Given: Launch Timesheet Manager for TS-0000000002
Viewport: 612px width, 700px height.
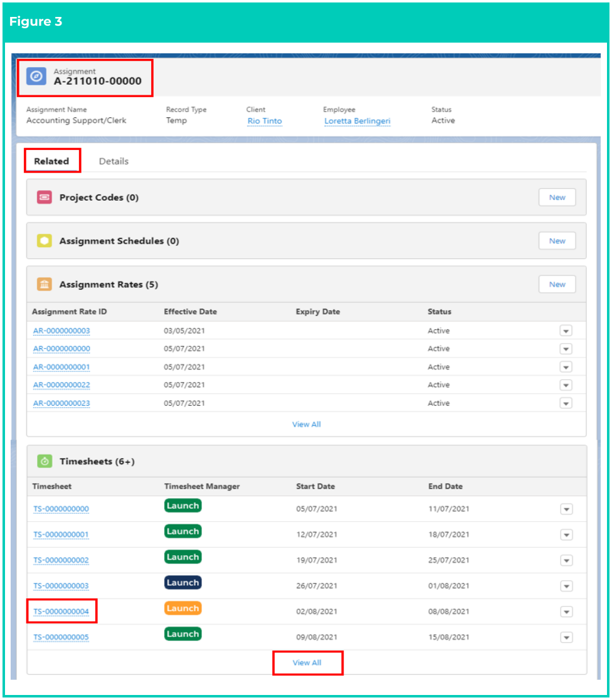Looking at the screenshot, I should (183, 557).
